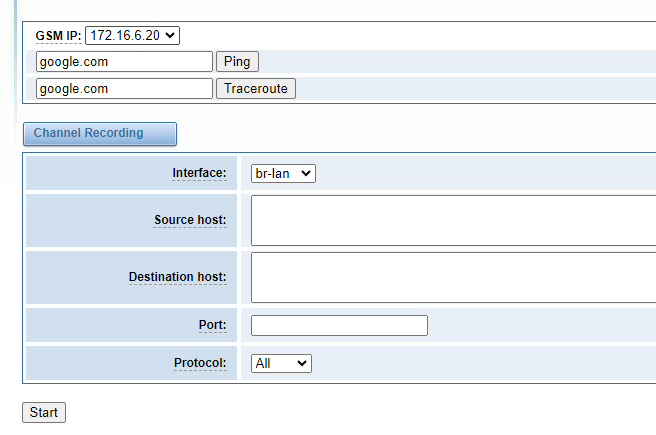Click the Interface label
656x435 pixels.
click(x=199, y=173)
